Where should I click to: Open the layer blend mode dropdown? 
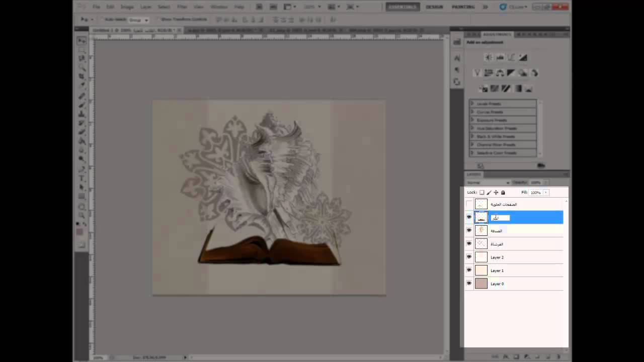click(488, 183)
